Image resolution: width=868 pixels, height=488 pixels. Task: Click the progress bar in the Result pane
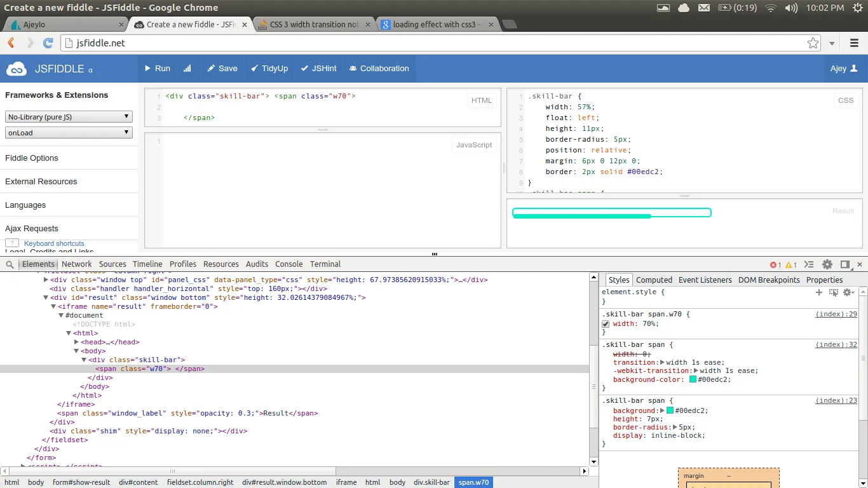611,213
